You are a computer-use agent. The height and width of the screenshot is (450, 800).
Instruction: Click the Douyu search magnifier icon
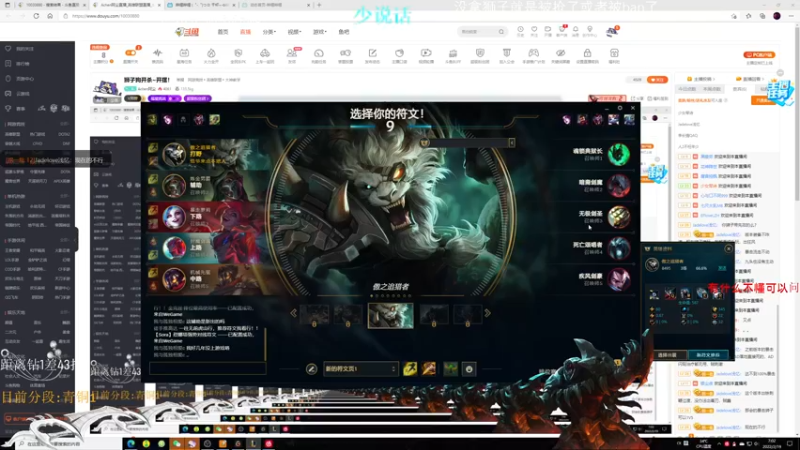(502, 32)
